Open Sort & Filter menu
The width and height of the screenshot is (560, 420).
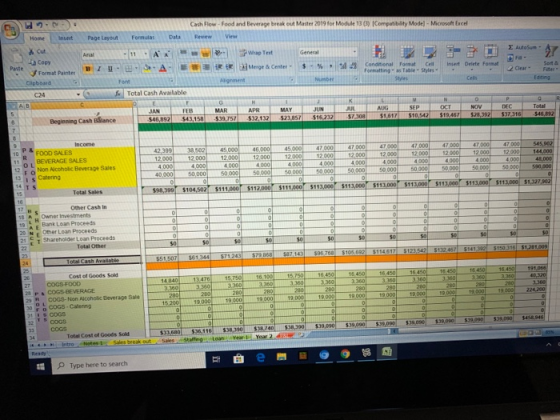point(550,58)
